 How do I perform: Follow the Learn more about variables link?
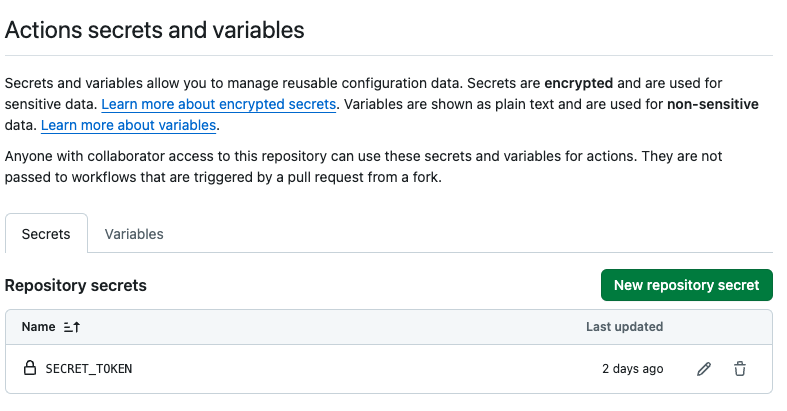pyautogui.click(x=128, y=125)
